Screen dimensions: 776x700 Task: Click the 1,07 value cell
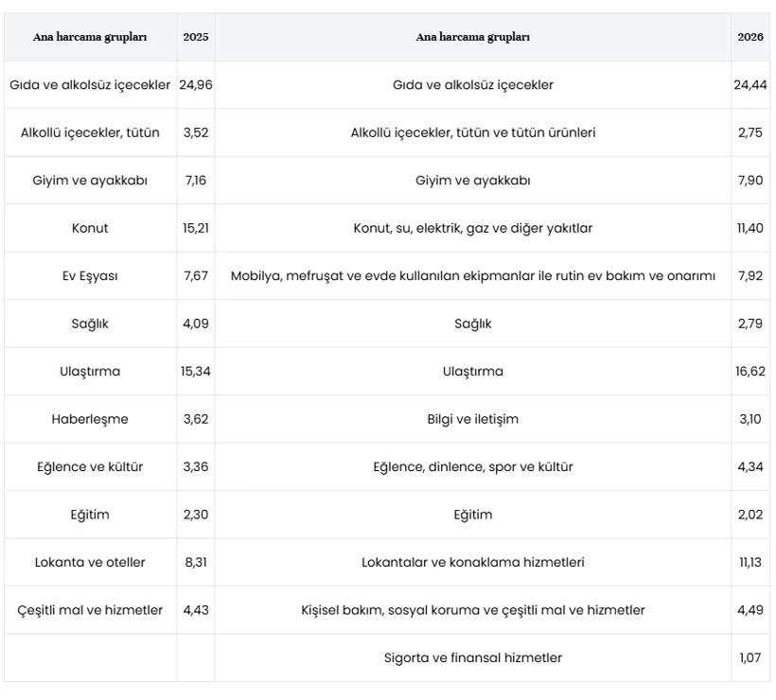750,657
